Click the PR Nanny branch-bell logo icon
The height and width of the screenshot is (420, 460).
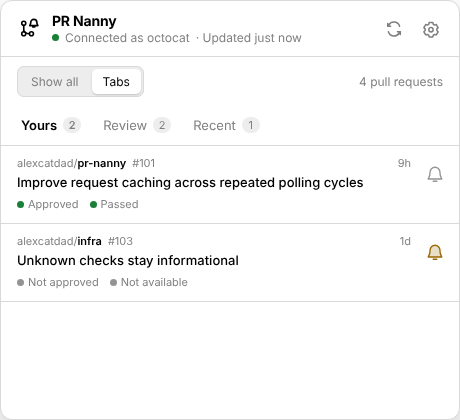pyautogui.click(x=29, y=28)
